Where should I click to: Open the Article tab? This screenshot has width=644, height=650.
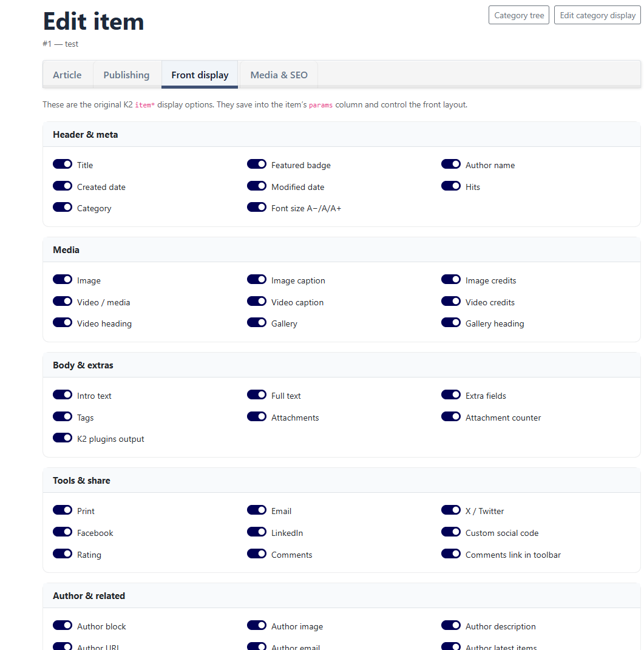(67, 75)
